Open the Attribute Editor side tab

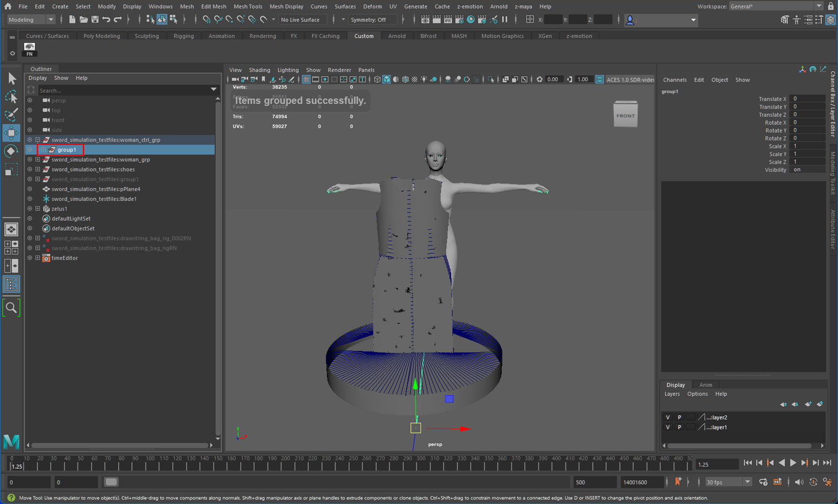point(833,229)
